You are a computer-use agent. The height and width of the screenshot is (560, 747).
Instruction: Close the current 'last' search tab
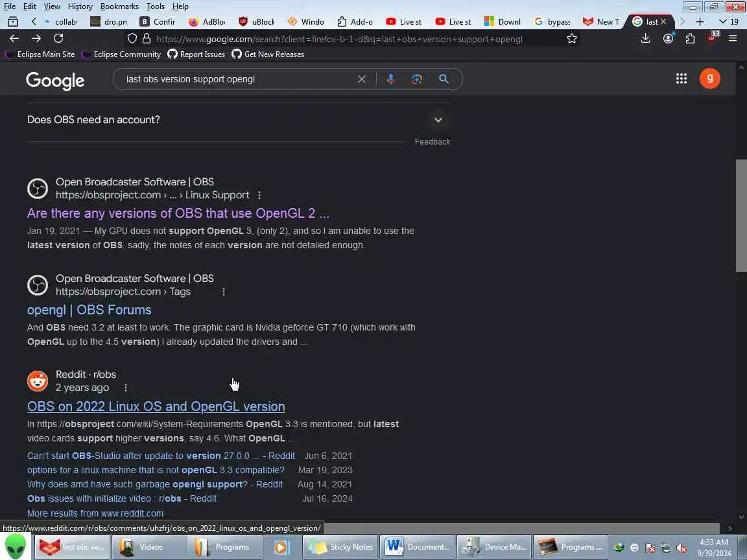[x=663, y=21]
